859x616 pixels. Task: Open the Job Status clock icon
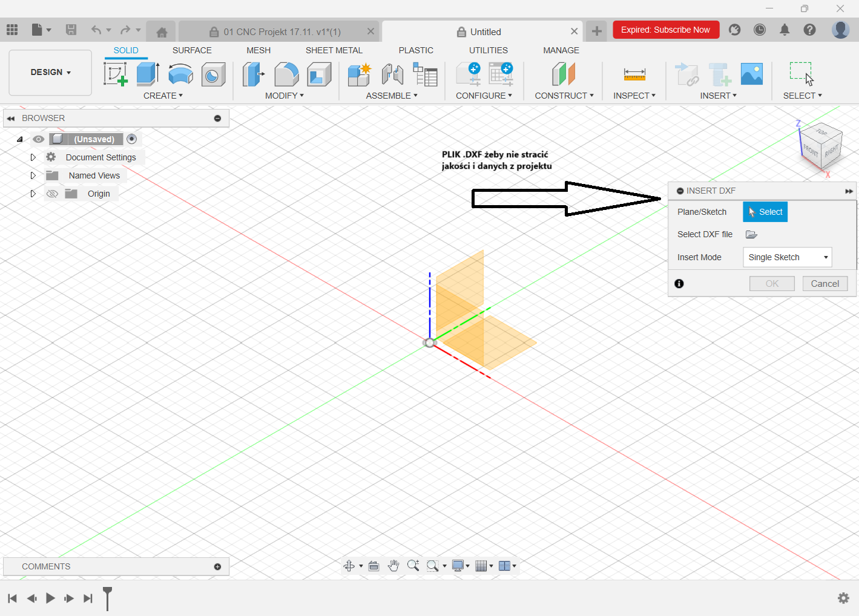[x=760, y=30]
